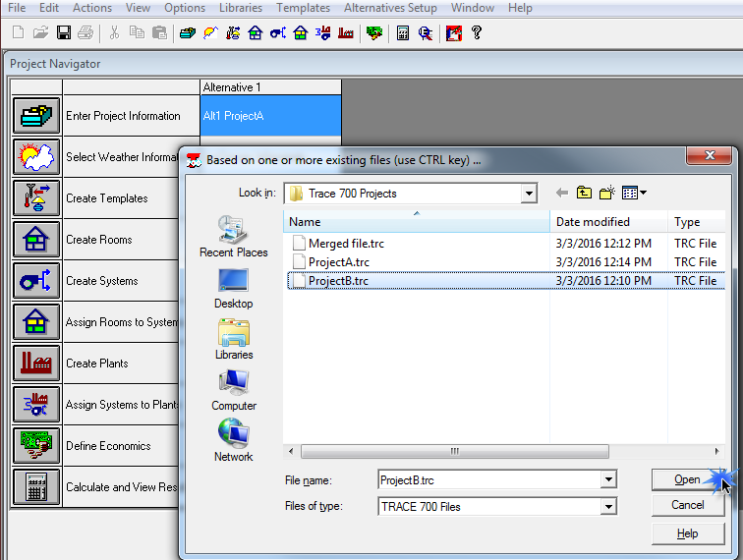Click the File name input field
743x560 pixels.
point(490,480)
